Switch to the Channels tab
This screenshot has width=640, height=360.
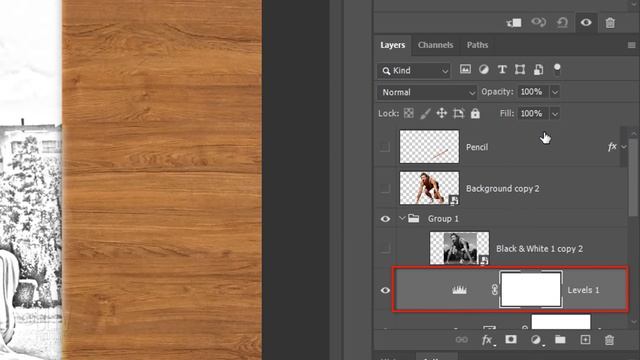click(x=435, y=45)
